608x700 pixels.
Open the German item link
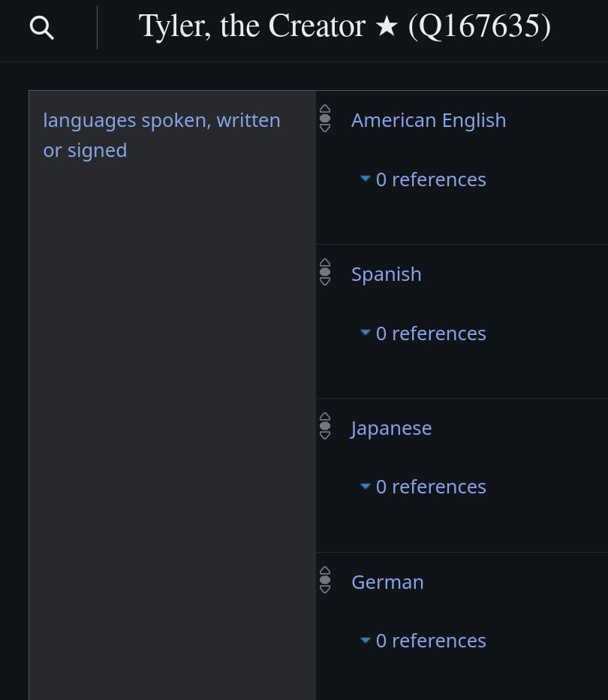(x=387, y=582)
